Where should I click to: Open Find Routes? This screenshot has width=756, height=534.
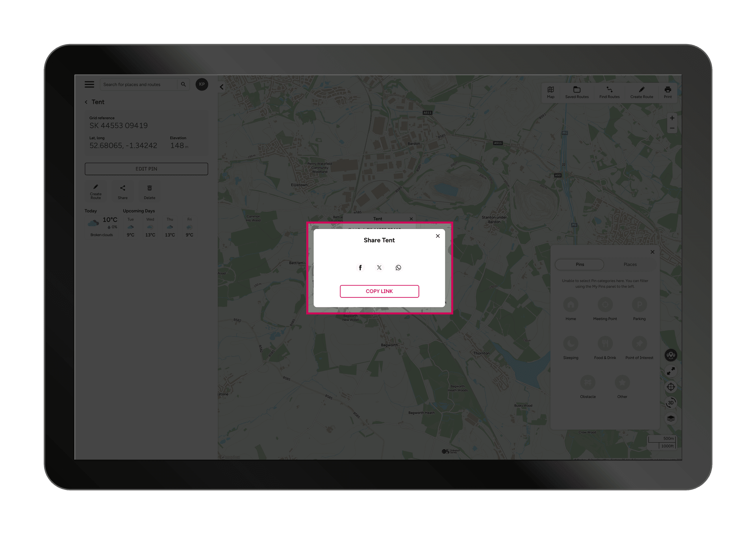point(609,92)
